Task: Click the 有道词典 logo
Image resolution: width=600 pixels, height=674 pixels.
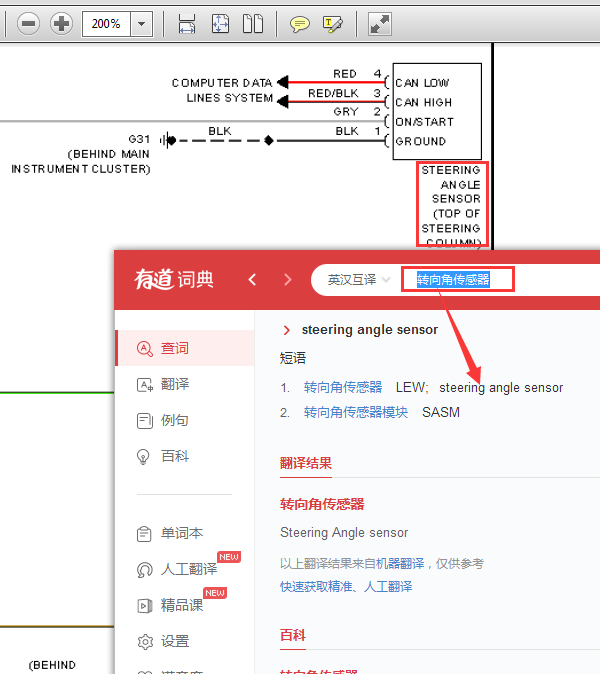Action: point(174,279)
